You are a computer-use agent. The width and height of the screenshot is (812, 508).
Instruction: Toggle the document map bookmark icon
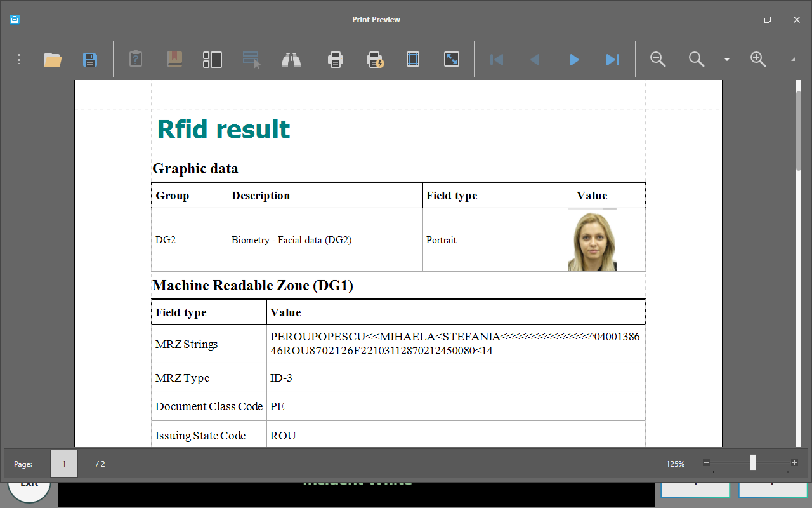tap(174, 60)
